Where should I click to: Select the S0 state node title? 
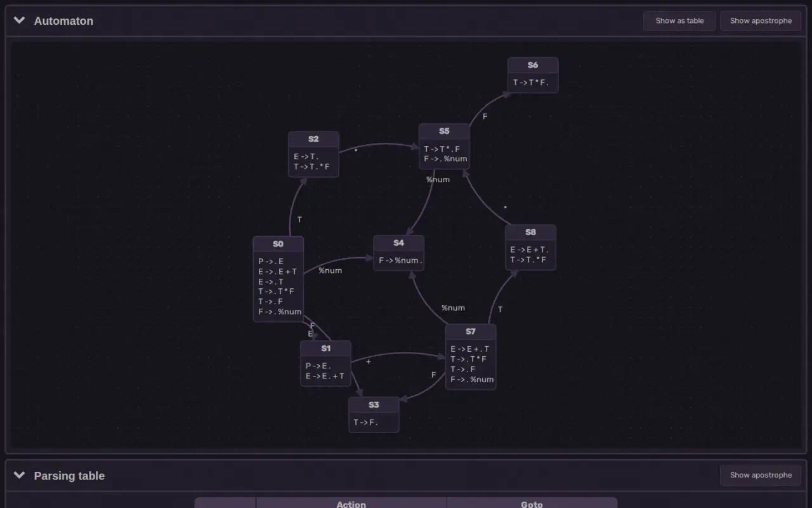[278, 244]
